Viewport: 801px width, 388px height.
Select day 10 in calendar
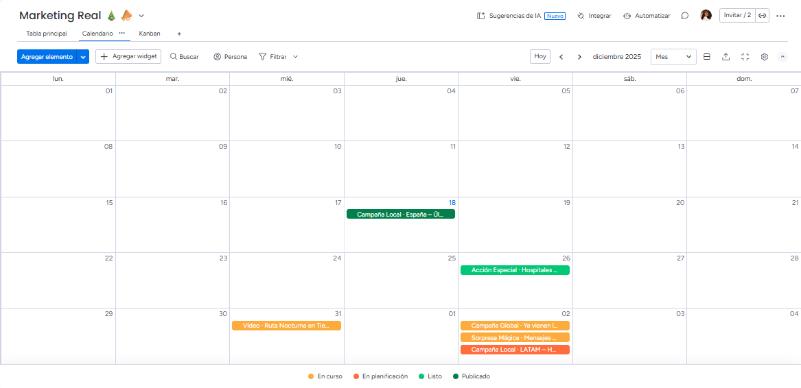(x=337, y=147)
